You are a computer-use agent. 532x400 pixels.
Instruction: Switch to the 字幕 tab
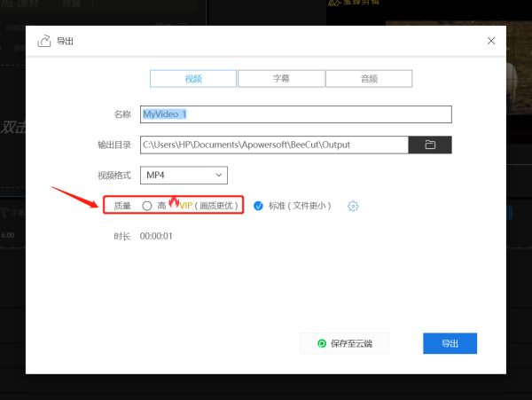[x=281, y=79]
